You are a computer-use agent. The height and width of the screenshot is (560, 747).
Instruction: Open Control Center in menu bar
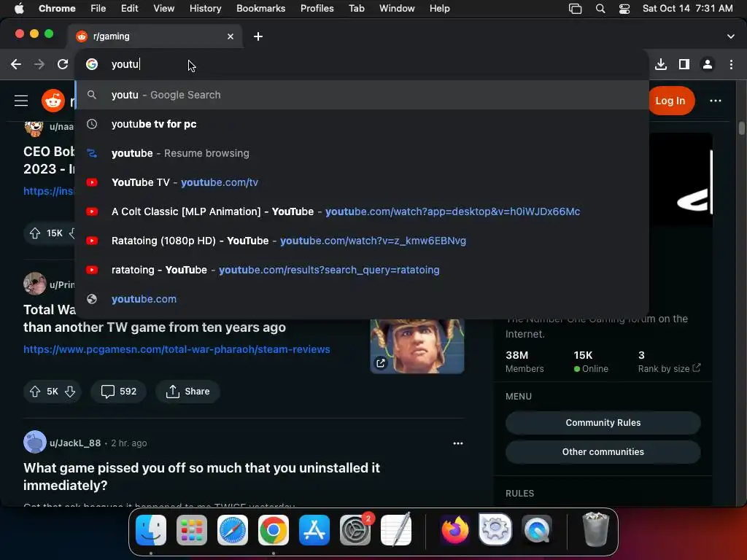(x=624, y=8)
